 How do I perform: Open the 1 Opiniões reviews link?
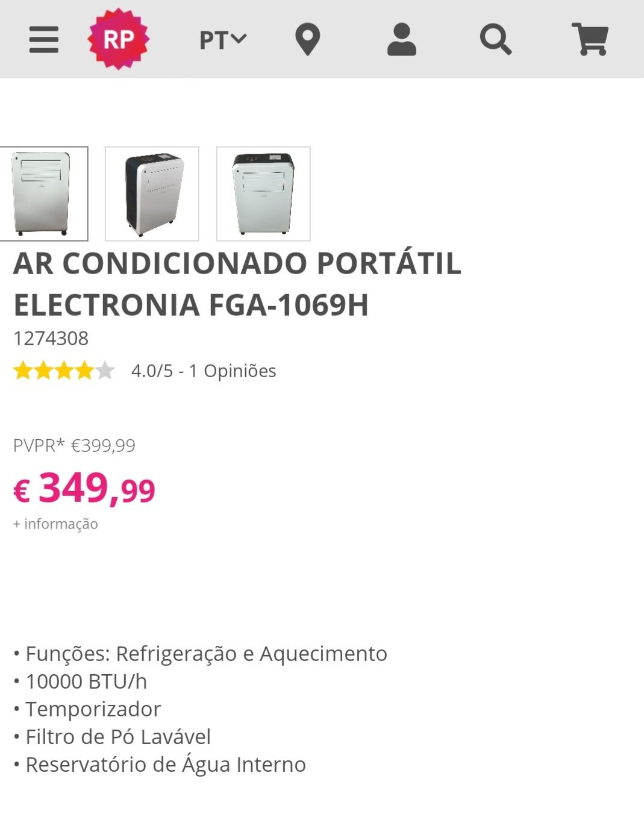coord(233,371)
